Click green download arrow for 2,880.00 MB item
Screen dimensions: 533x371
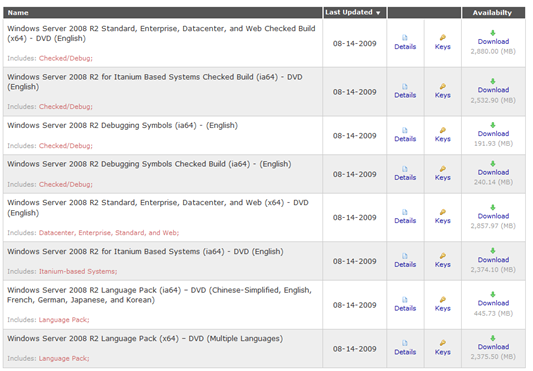(493, 33)
